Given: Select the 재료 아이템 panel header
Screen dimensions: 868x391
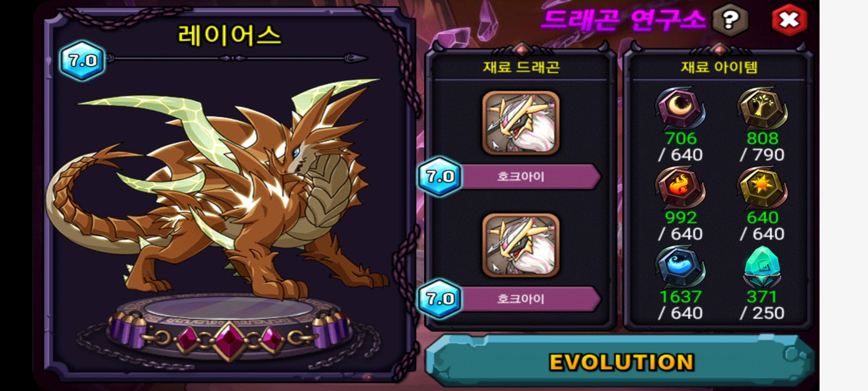Looking at the screenshot, I should [719, 67].
